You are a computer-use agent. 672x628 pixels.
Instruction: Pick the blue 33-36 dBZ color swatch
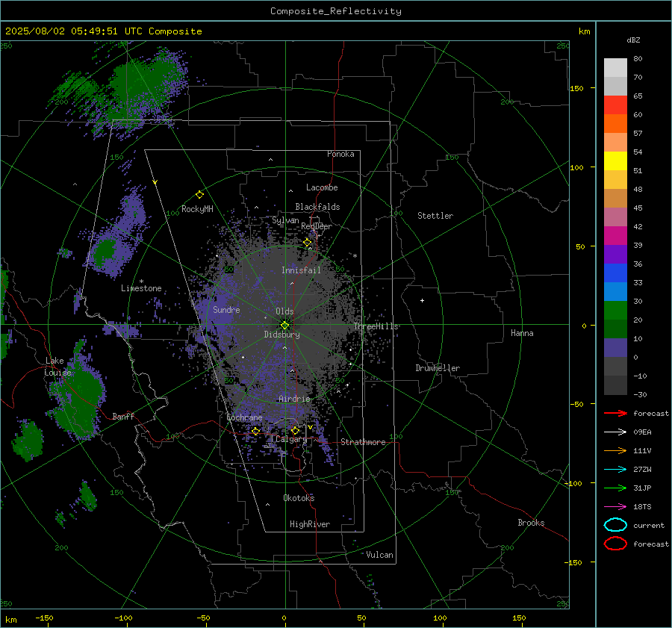(615, 273)
